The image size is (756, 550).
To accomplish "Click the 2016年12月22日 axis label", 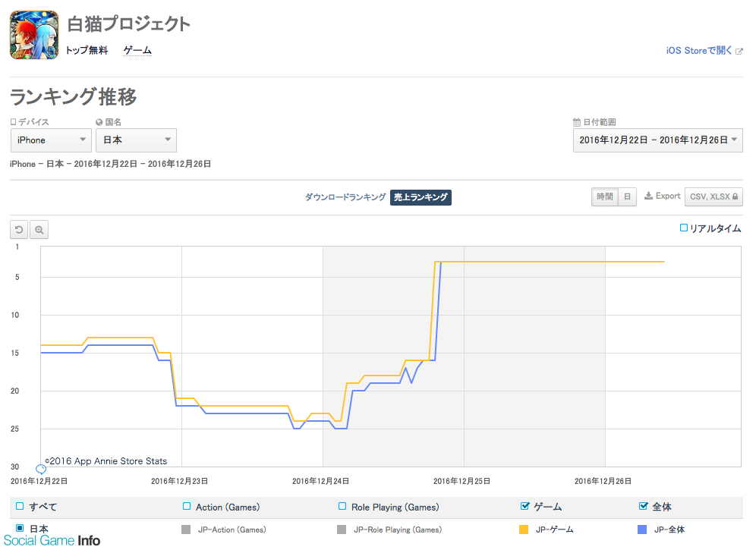I will coord(39,481).
